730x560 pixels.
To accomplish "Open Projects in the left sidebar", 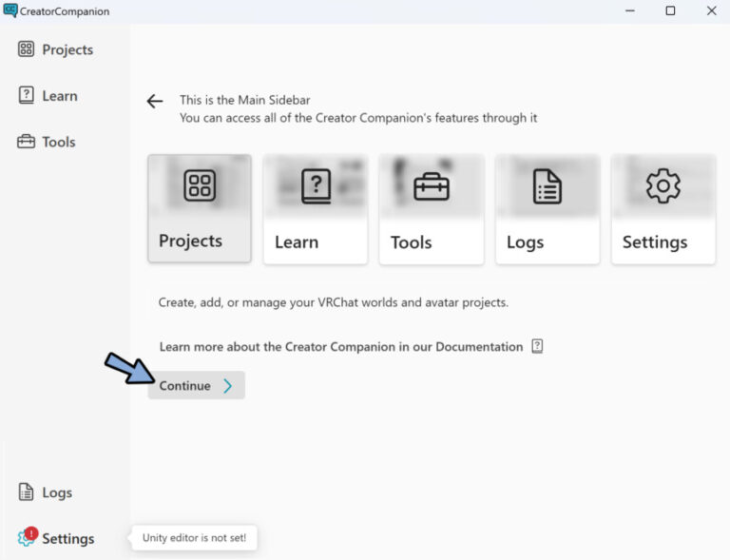I will (56, 49).
